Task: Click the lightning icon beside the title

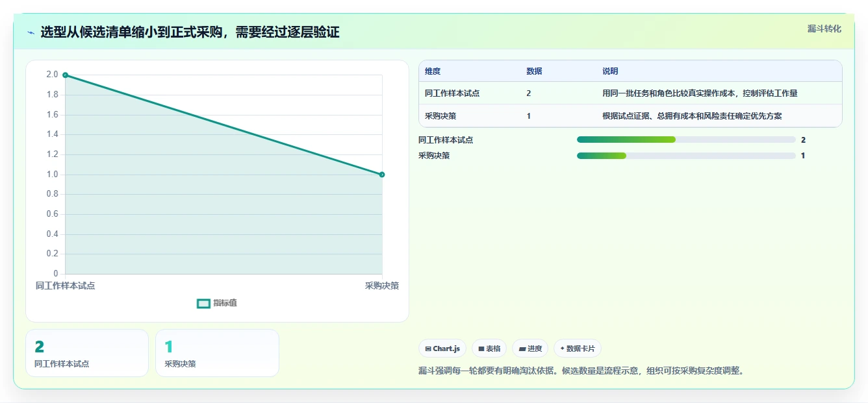Action: 31,32
